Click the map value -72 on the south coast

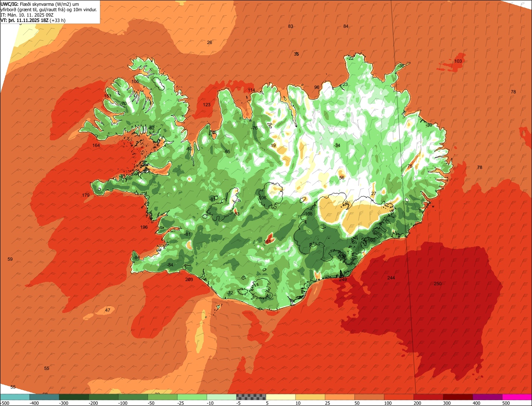click(x=229, y=293)
